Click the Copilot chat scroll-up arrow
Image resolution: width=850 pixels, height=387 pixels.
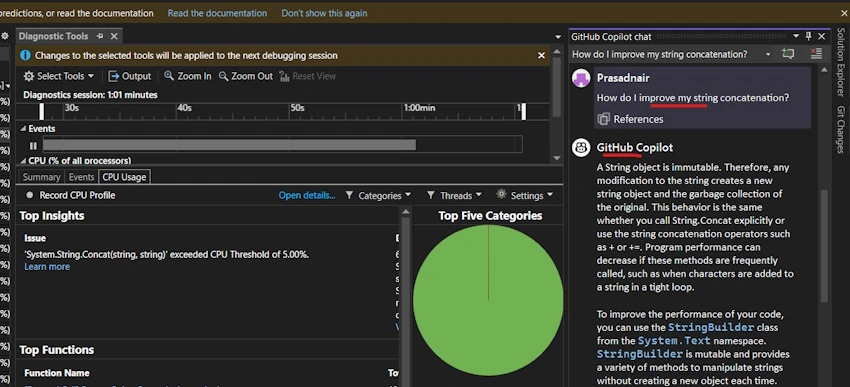[824, 69]
